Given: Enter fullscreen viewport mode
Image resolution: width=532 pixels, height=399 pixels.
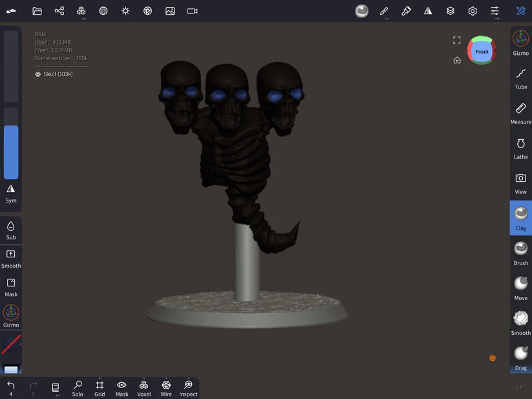Looking at the screenshot, I should (457, 40).
